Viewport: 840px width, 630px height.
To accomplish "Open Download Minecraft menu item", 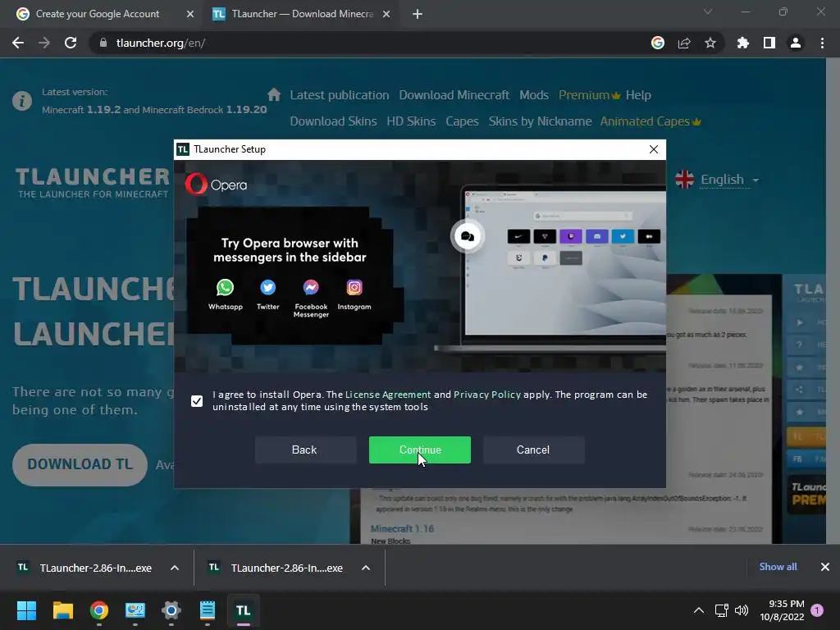I will pyautogui.click(x=454, y=95).
